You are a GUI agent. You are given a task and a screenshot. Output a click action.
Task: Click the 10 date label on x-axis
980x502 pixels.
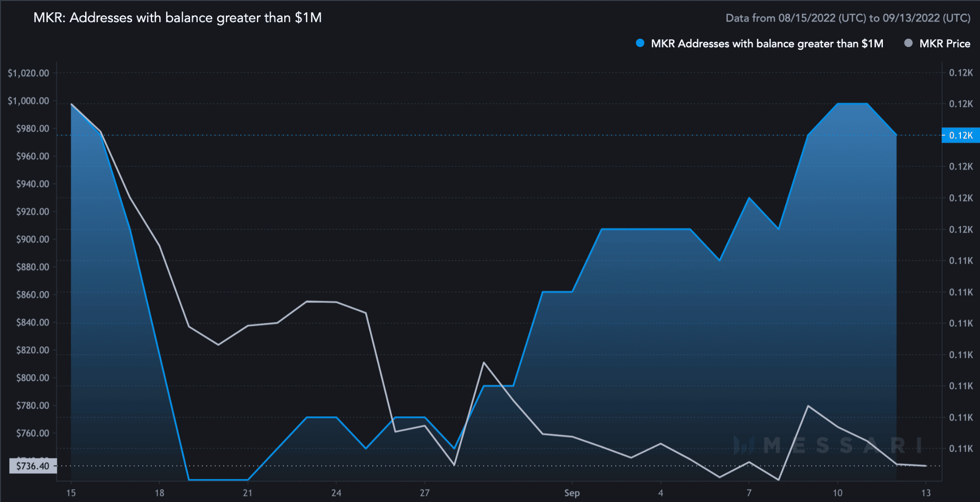point(837,493)
